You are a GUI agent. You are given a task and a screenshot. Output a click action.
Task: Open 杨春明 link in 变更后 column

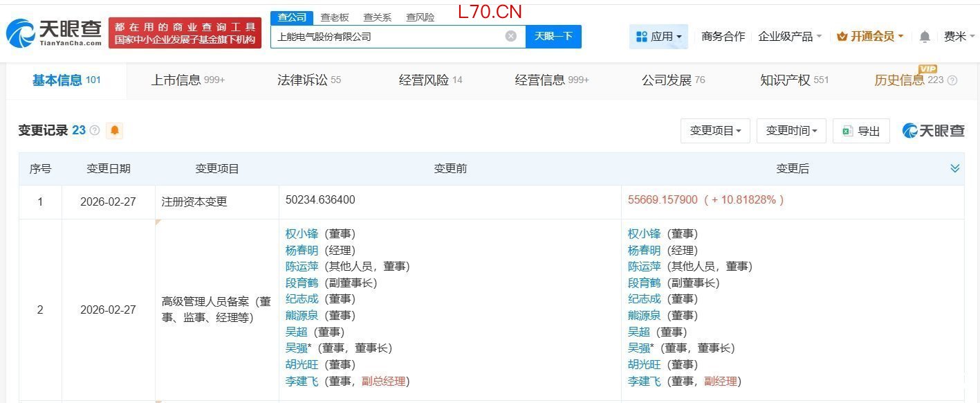click(644, 250)
